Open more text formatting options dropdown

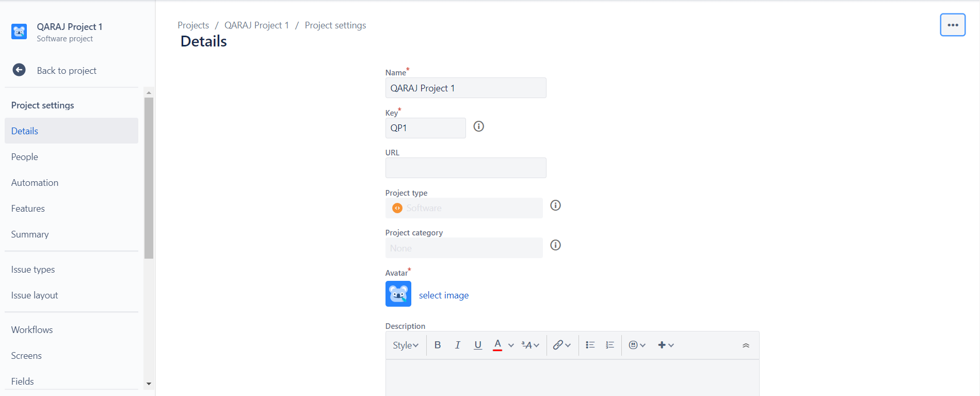[531, 345]
